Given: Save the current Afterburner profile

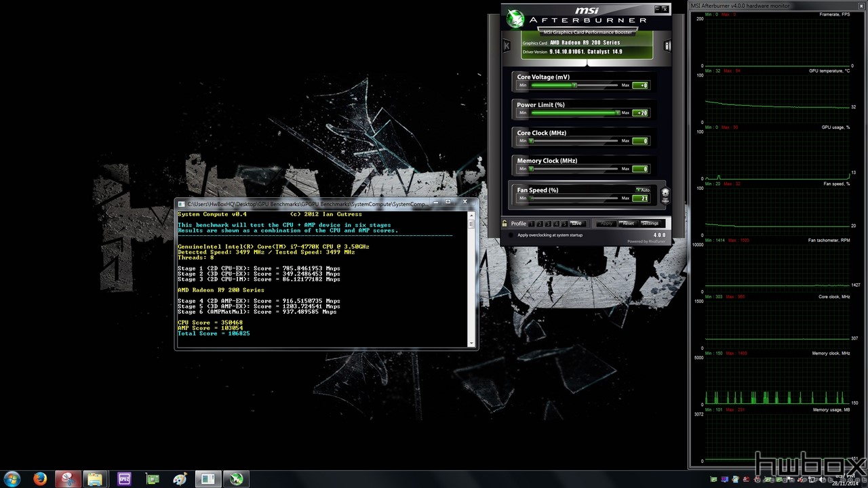Looking at the screenshot, I should [x=576, y=224].
